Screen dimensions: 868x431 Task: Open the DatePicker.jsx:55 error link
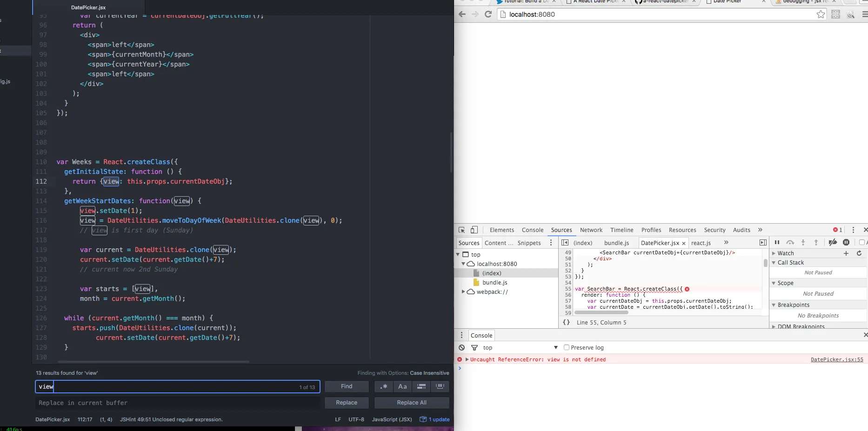click(836, 359)
